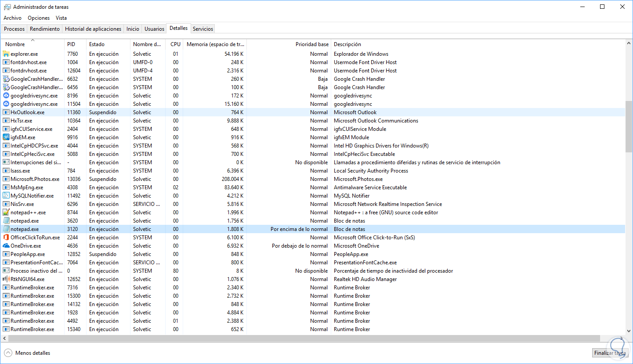
Task: Click the icon of fontdrvhost.exe with PID 1004
Action: [x=6, y=62]
